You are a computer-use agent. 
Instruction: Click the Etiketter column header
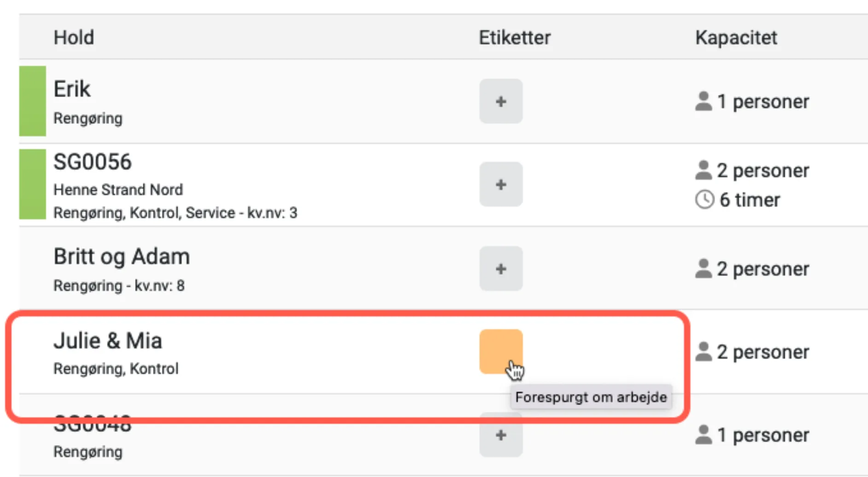(514, 37)
